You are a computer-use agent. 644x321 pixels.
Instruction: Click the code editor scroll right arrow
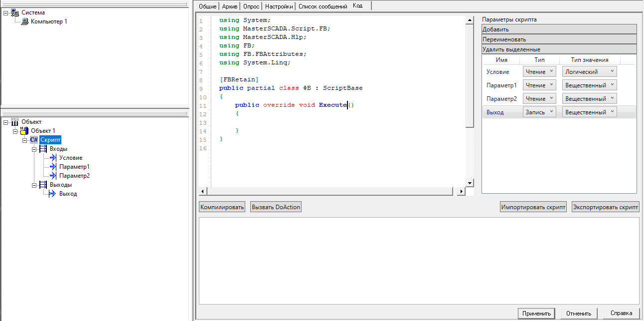461,191
